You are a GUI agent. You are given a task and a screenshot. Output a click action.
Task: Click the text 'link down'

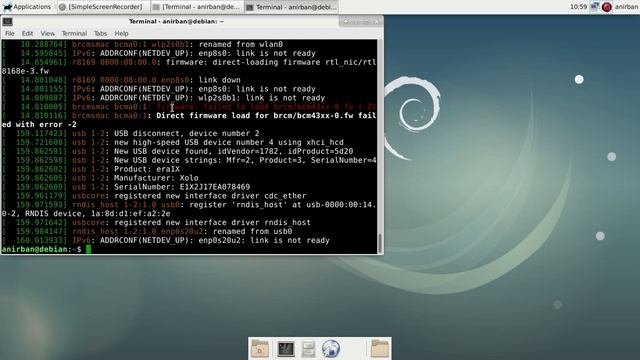point(220,80)
